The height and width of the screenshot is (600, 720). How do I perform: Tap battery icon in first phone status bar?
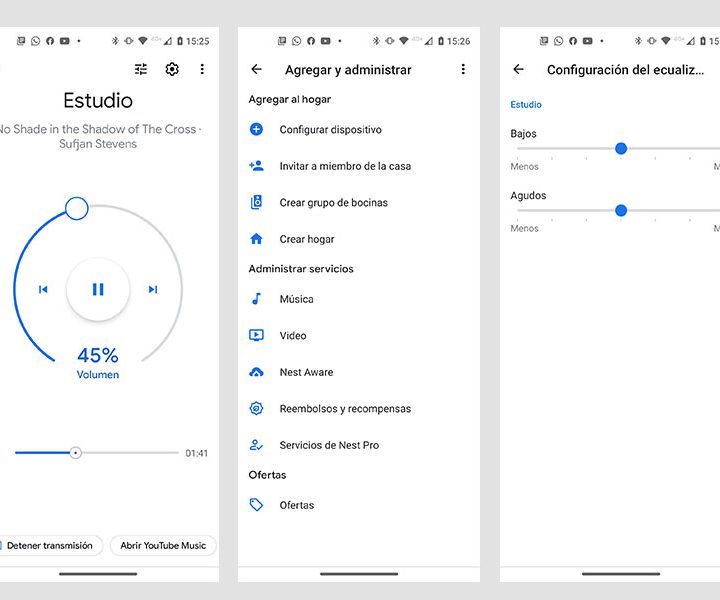pos(180,41)
